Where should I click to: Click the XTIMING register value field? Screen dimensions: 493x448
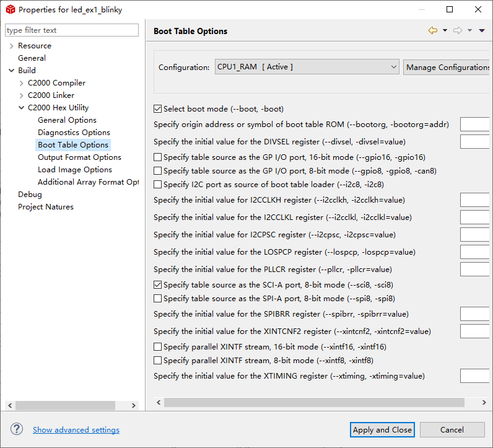point(475,376)
